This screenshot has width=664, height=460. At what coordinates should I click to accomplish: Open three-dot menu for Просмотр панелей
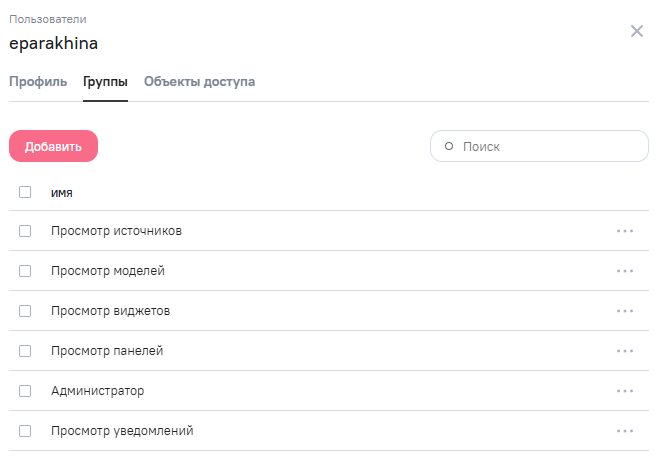tap(625, 351)
